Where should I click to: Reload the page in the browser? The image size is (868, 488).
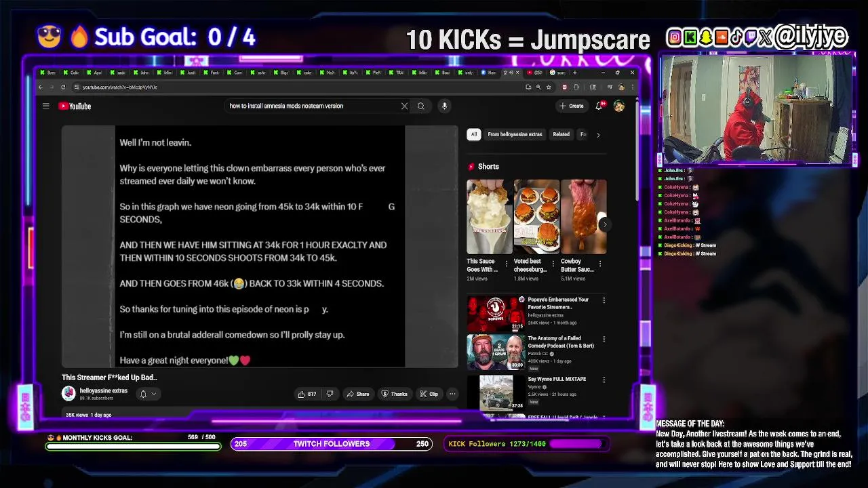pyautogui.click(x=63, y=87)
